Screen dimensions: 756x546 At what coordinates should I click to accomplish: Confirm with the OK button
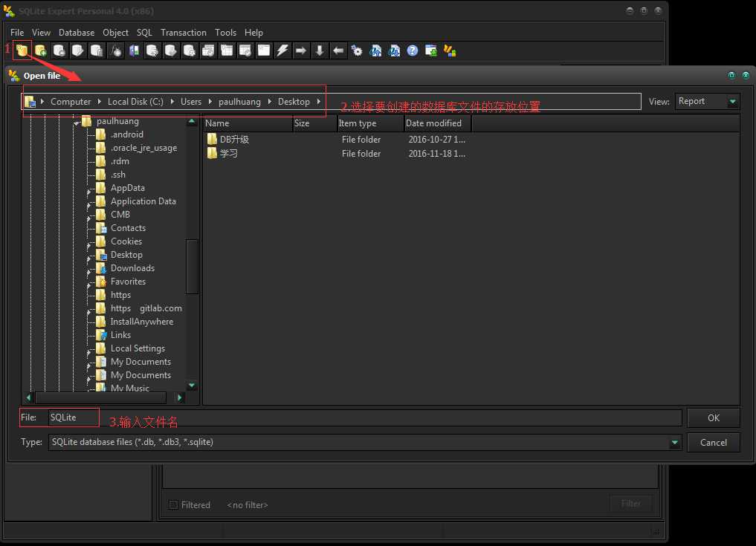(x=713, y=417)
